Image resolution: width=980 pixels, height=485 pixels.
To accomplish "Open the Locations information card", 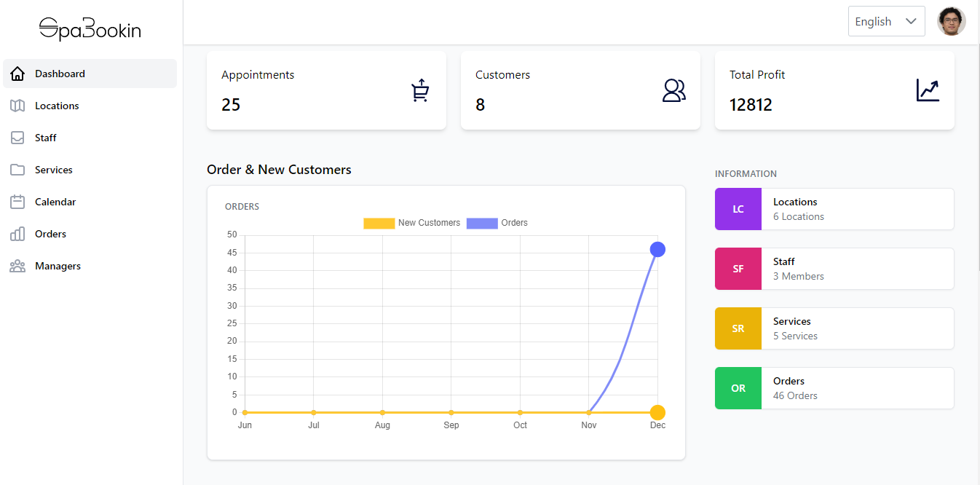I will tap(834, 209).
